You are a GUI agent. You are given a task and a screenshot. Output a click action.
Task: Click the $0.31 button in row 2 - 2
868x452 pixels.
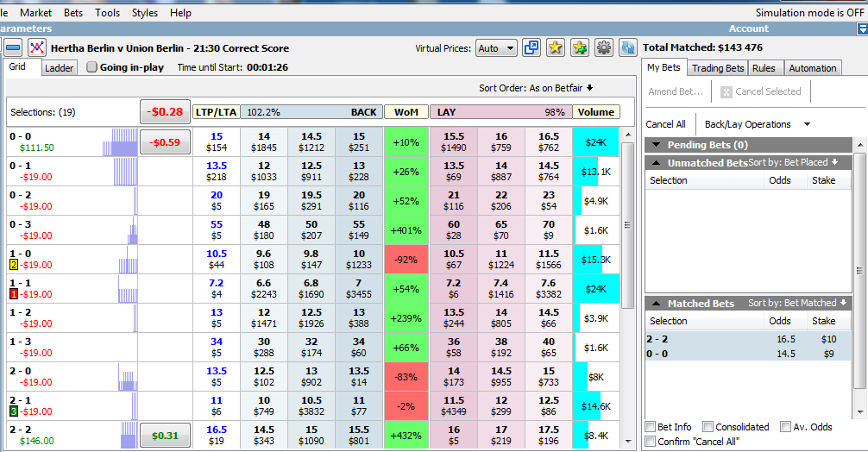[x=165, y=436]
